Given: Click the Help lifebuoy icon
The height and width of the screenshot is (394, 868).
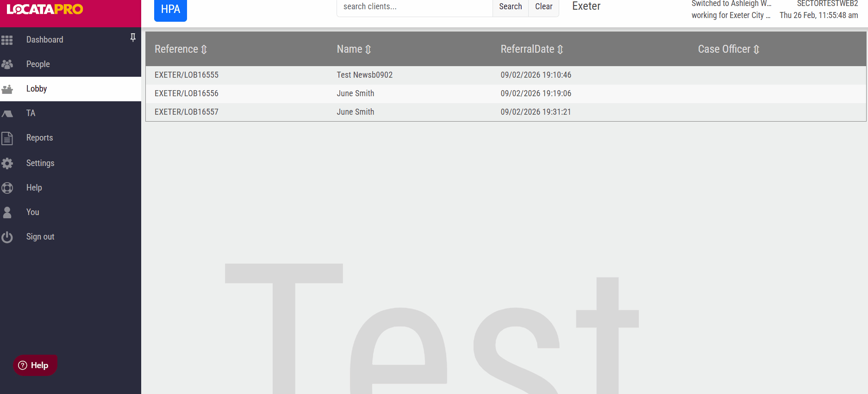Looking at the screenshot, I should point(7,188).
